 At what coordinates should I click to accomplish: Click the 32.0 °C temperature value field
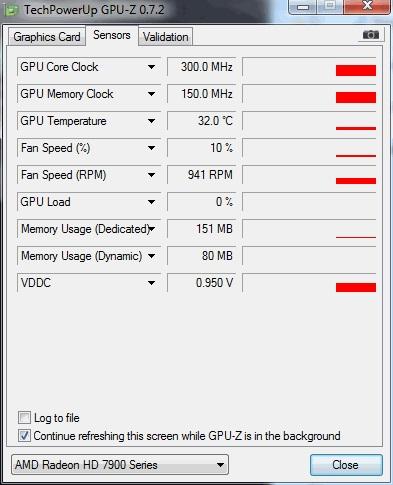click(201, 121)
